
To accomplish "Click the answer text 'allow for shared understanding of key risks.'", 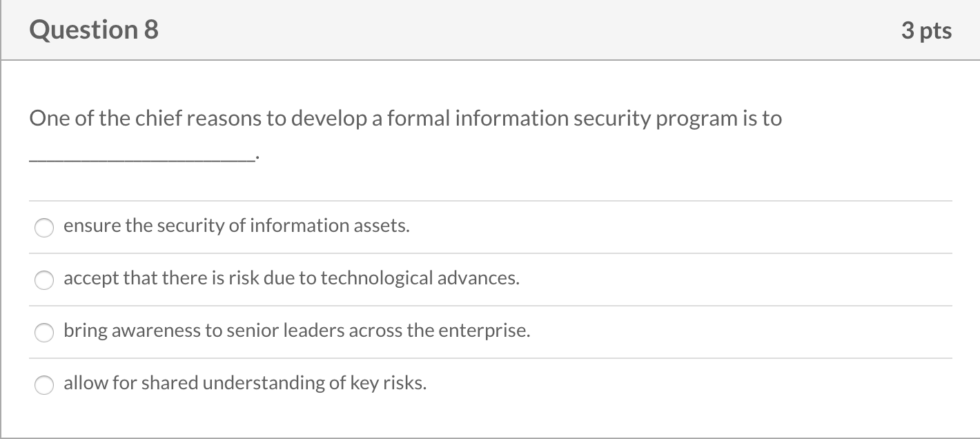I will click(x=245, y=383).
